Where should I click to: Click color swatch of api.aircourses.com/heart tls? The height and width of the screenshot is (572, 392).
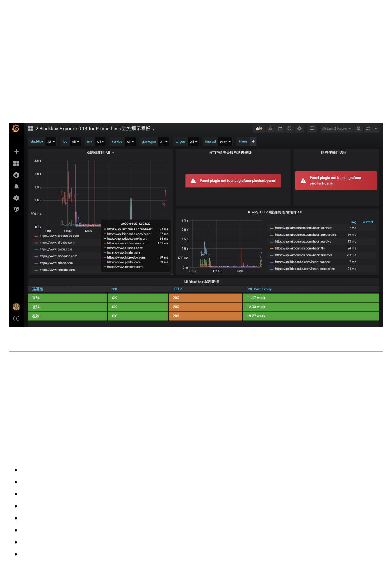tap(271, 248)
